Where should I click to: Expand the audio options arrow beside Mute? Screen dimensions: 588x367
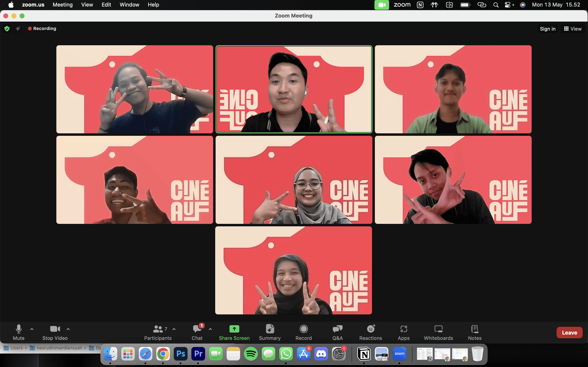pyautogui.click(x=32, y=329)
